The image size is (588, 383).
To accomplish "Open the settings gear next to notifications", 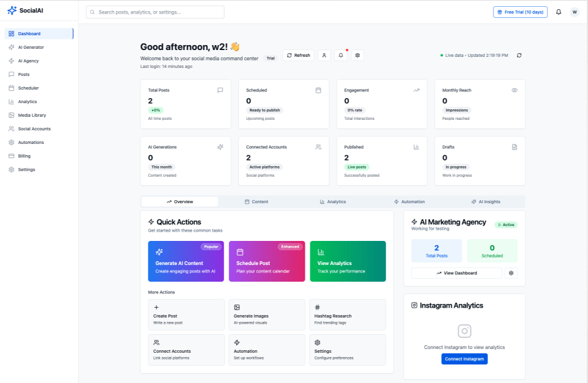I will pos(357,55).
